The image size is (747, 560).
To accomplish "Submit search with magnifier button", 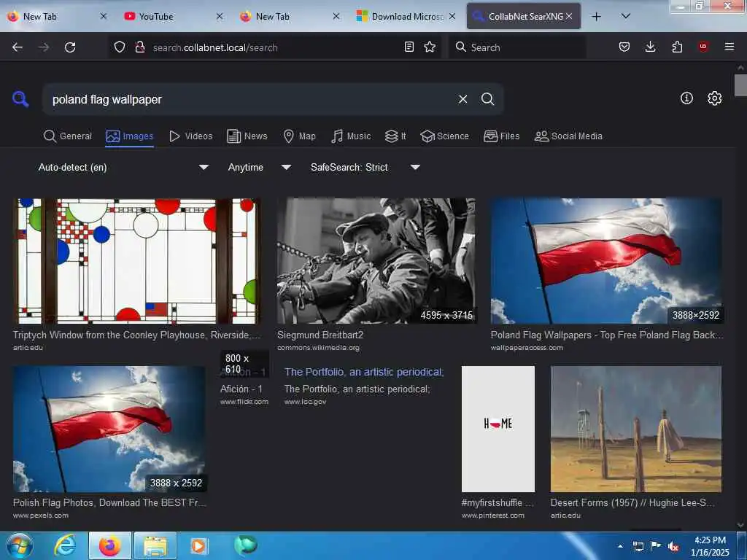I will pos(487,99).
